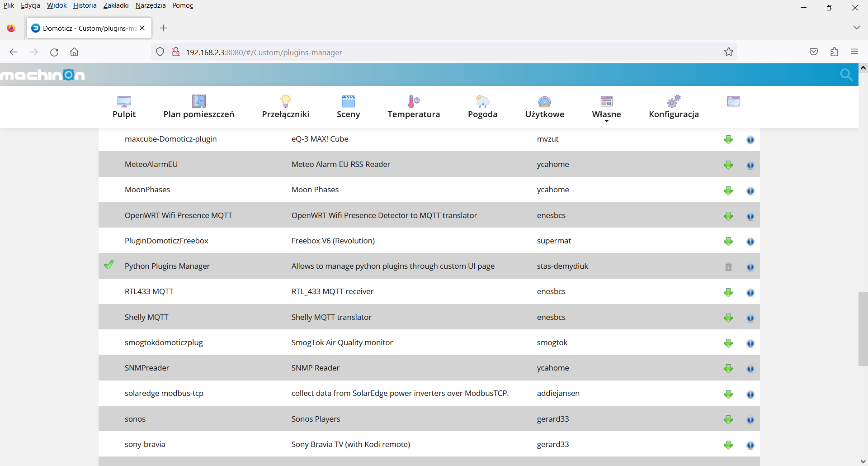Screen dimensions: 868x466
Task: Install the MoonPhases plugin via green arrow
Action: click(728, 190)
